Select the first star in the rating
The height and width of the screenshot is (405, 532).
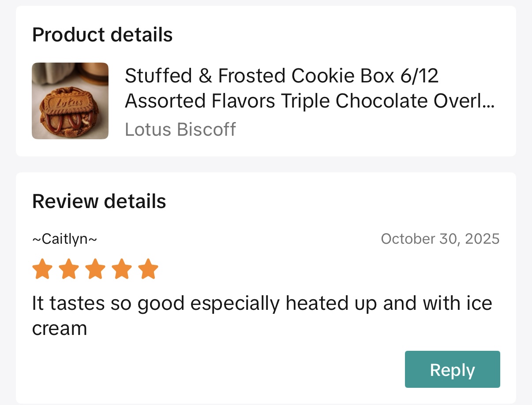(x=42, y=269)
